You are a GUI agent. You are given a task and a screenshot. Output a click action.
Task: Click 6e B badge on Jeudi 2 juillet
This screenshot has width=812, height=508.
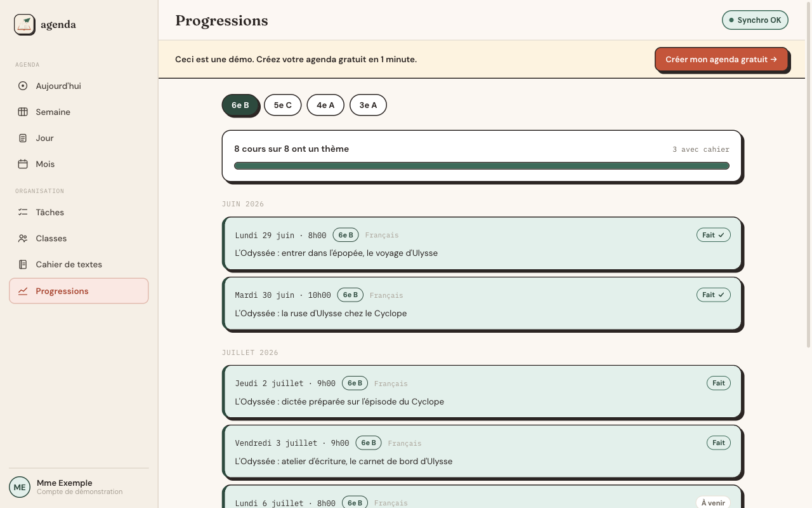coord(355,383)
